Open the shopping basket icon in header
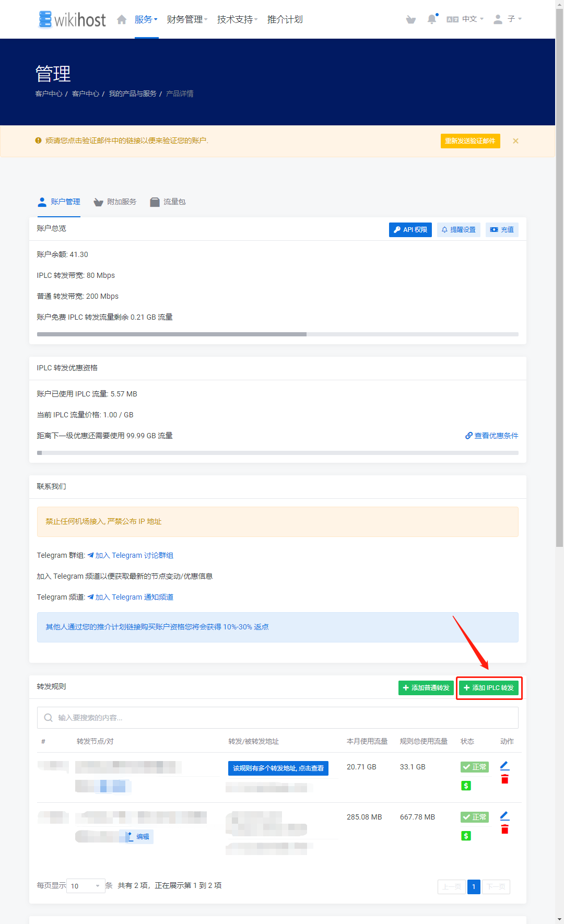564x924 pixels. tap(411, 19)
